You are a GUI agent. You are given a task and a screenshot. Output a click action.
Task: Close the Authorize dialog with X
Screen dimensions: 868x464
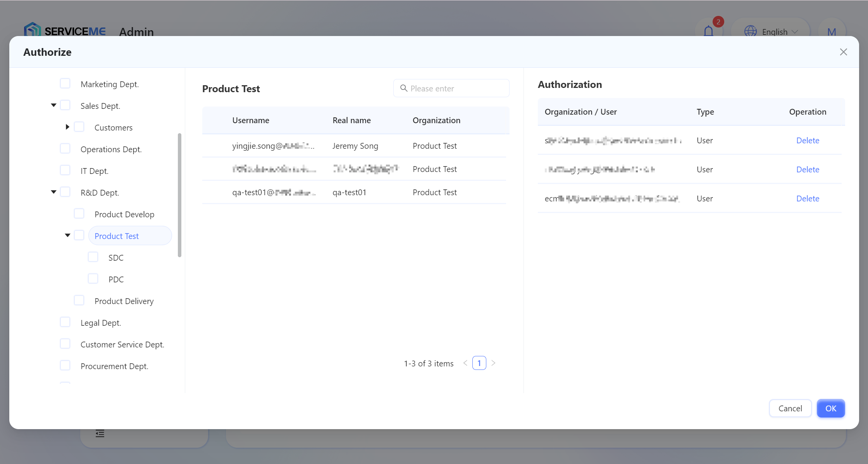click(x=843, y=52)
